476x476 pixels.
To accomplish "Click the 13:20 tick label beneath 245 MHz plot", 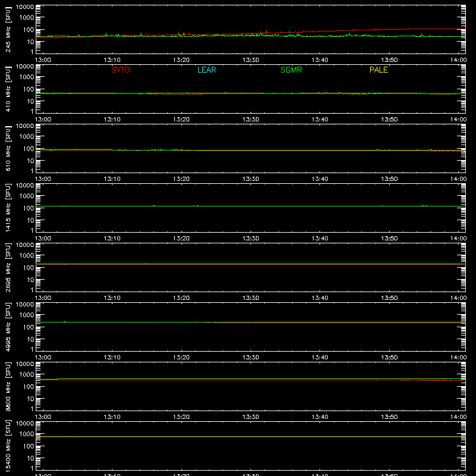I will pyautogui.click(x=181, y=60).
